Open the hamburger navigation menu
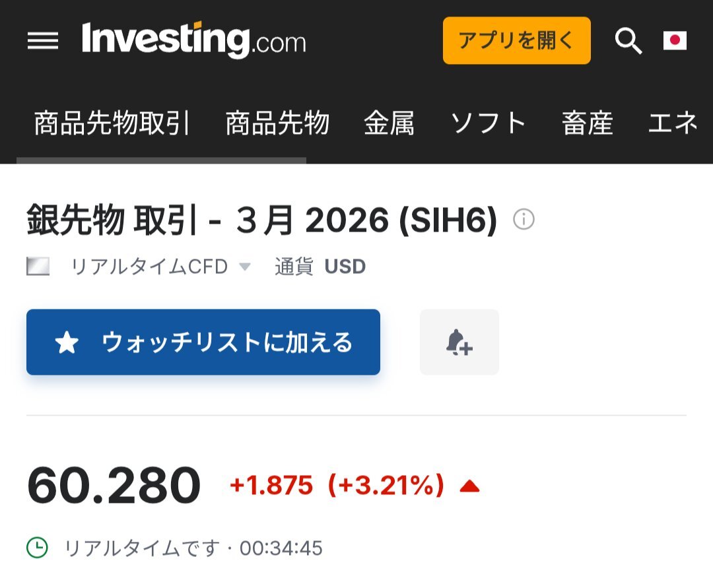Screen dimensions: 713x588 tap(43, 41)
